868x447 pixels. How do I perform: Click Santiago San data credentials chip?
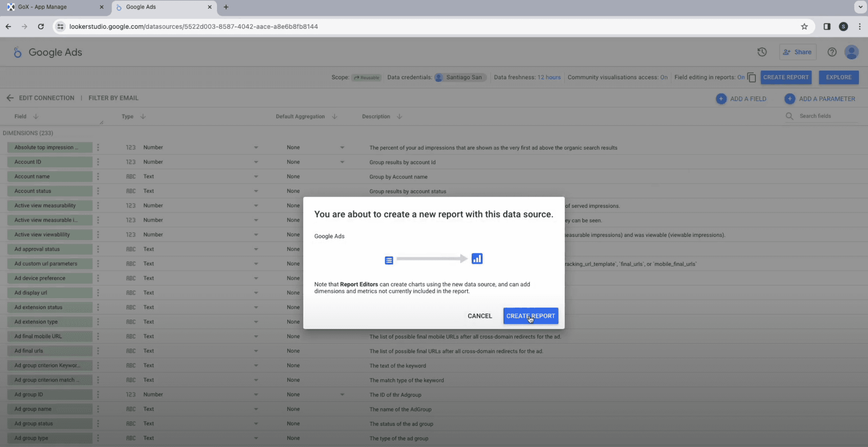pyautogui.click(x=460, y=77)
